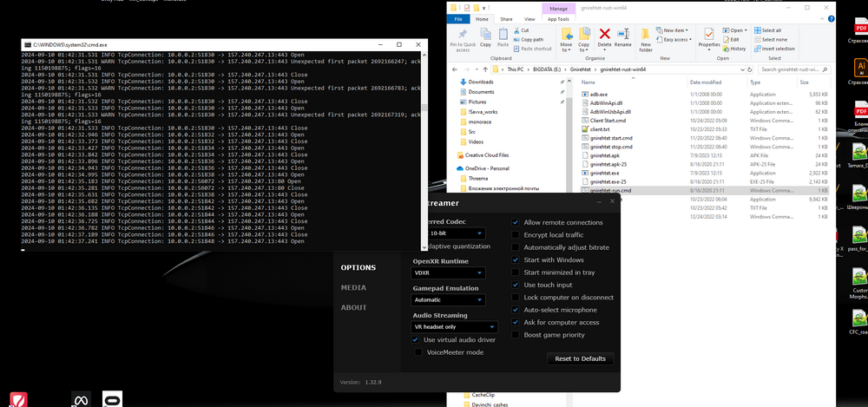The width and height of the screenshot is (868, 407).
Task: Toggle Auto-select microphone checkbox
Action: [x=516, y=310]
